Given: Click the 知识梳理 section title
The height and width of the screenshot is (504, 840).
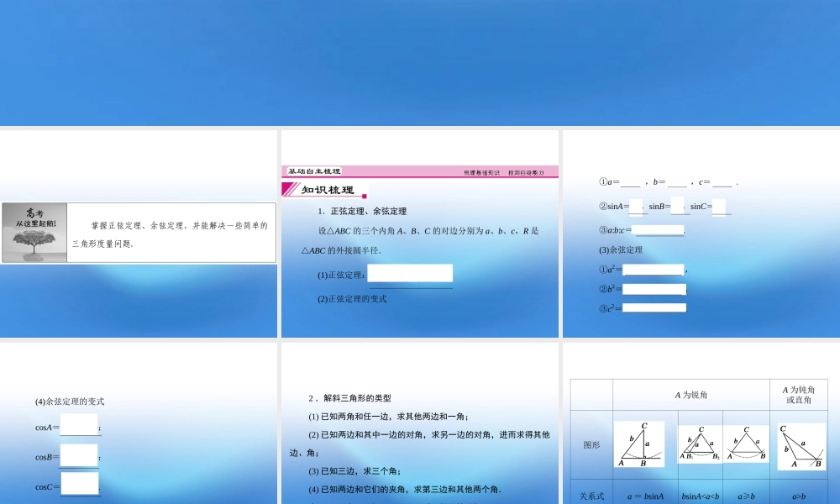Looking at the screenshot, I should tap(328, 190).
